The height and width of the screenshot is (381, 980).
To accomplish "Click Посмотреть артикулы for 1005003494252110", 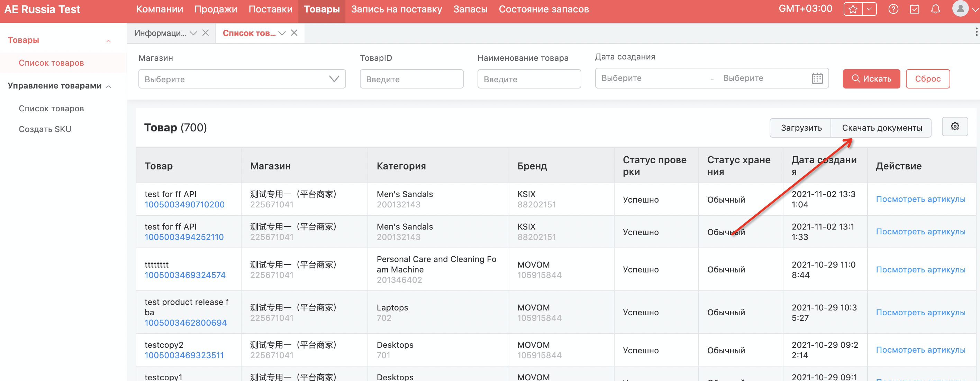I will (920, 232).
